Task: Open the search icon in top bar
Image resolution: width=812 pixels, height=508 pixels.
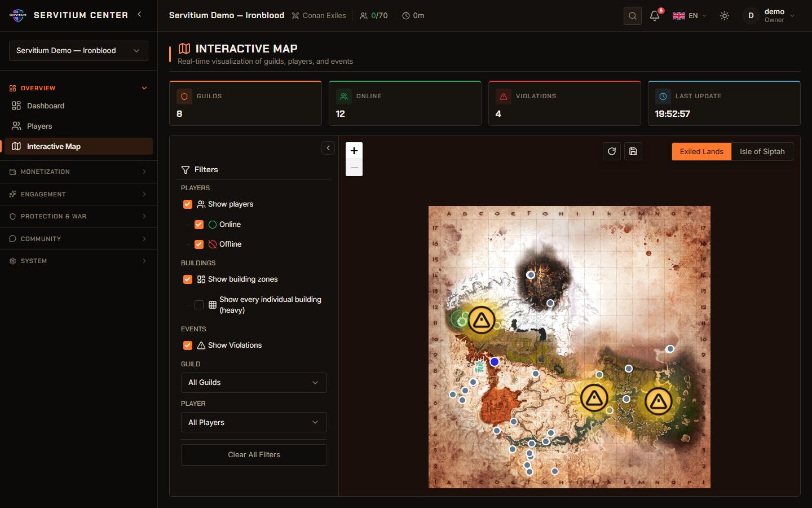Action: coord(633,16)
